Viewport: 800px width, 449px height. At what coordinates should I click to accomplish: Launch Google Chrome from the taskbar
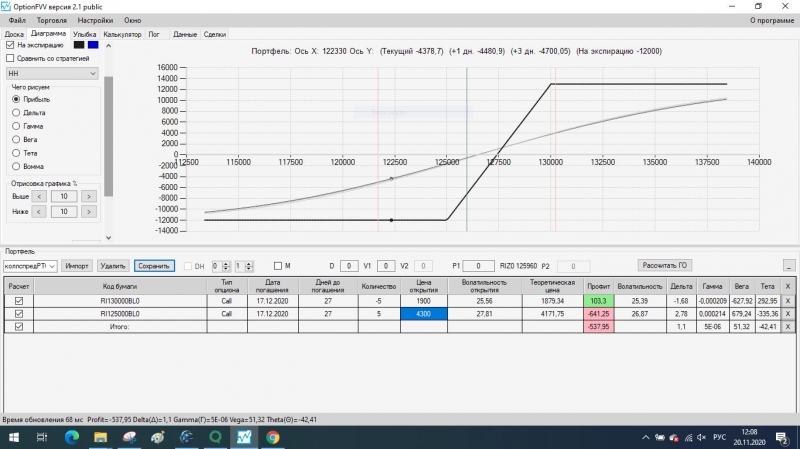pos(272,437)
